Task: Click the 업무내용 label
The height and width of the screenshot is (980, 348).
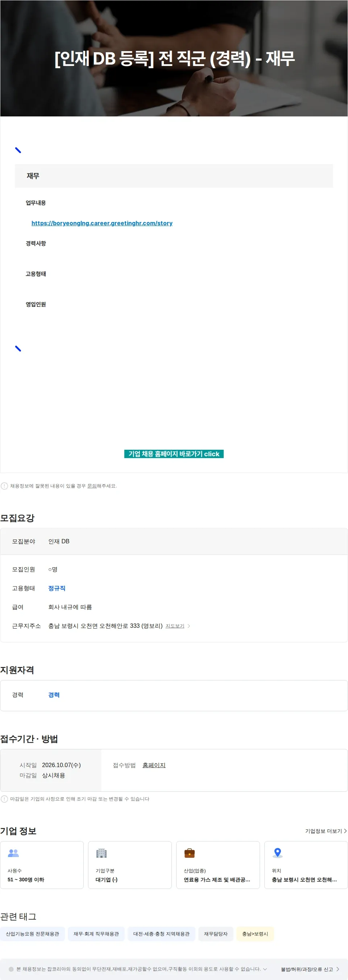Action: (36, 203)
